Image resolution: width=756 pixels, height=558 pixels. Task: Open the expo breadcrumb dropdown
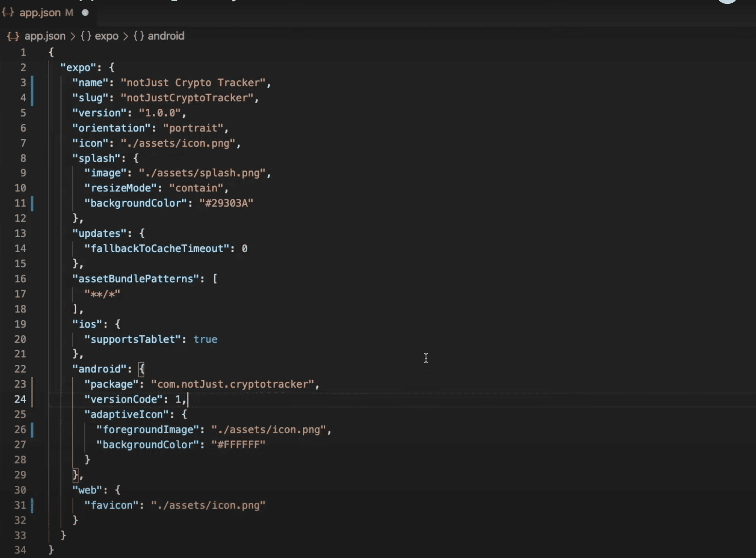click(x=107, y=36)
